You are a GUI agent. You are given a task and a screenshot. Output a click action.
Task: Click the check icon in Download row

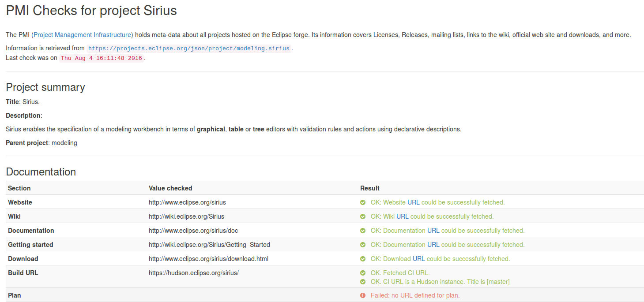[363, 259]
